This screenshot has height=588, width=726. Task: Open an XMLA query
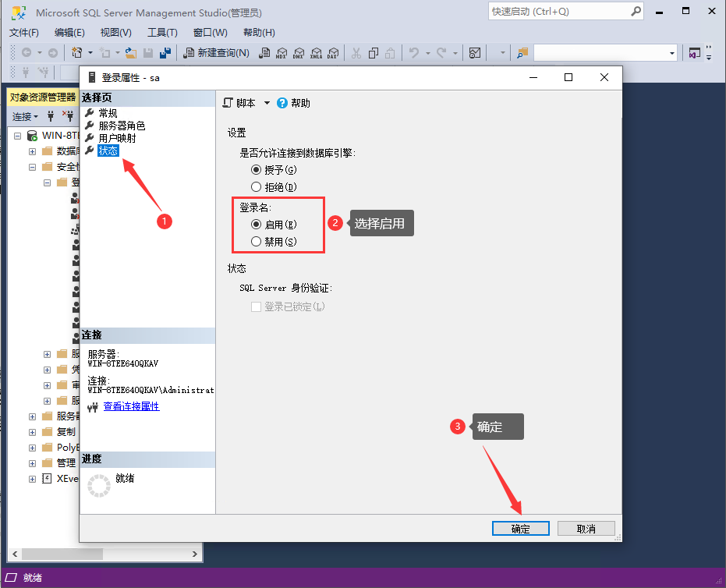(317, 53)
